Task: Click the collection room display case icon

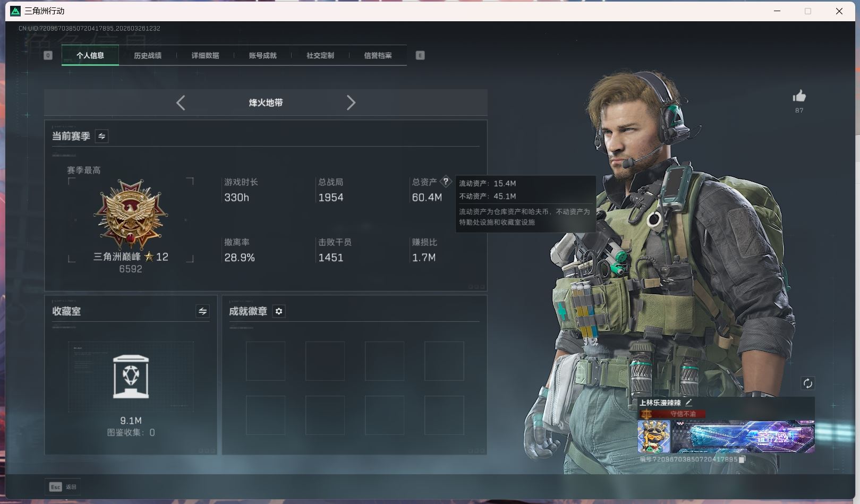Action: click(x=131, y=377)
